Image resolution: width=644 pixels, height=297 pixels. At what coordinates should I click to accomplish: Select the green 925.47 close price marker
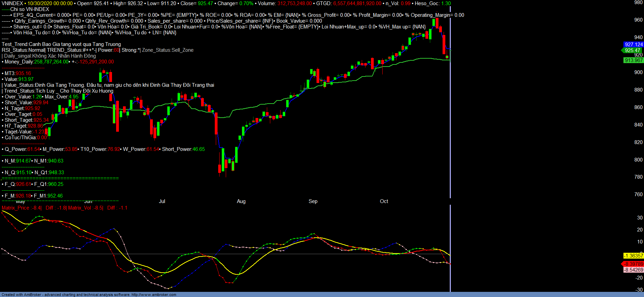pos(632,50)
